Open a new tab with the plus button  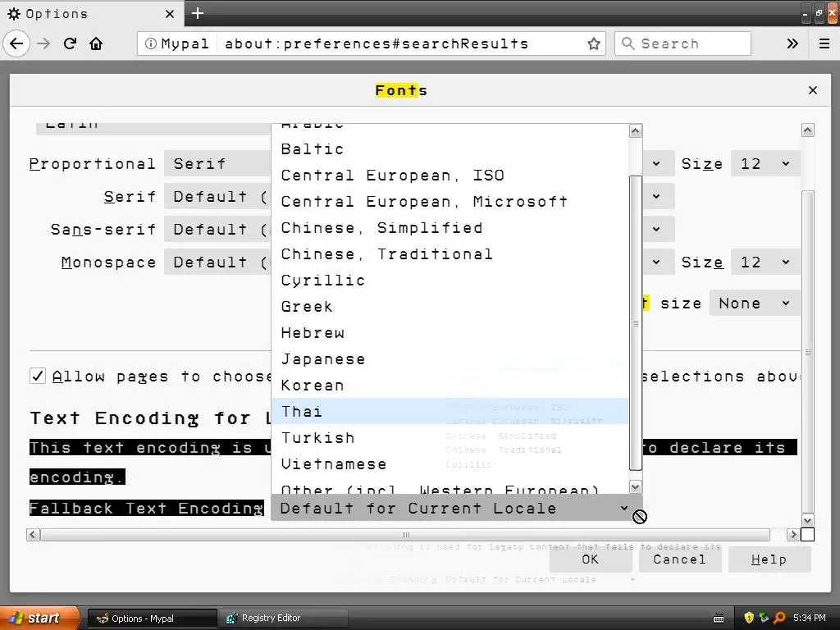198,13
